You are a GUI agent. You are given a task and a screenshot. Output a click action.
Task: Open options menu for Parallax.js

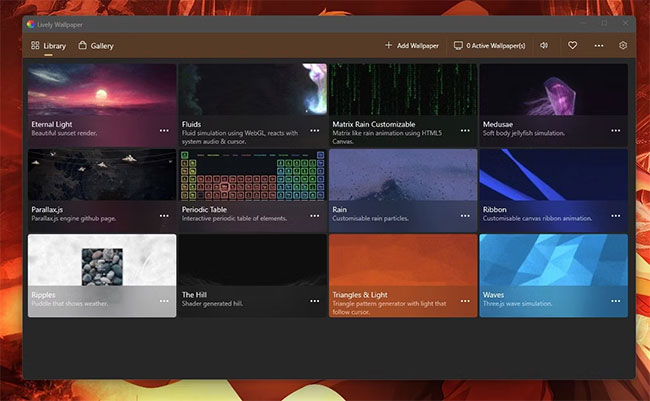pyautogui.click(x=164, y=216)
